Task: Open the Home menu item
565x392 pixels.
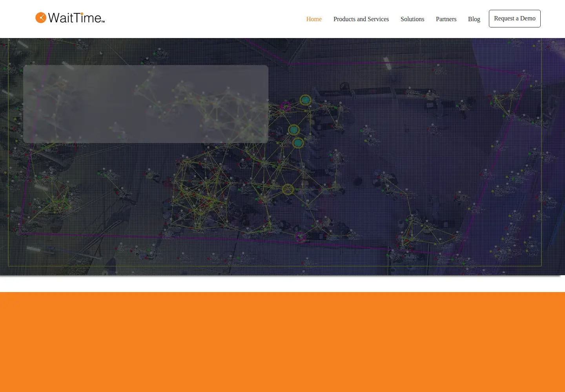Action: [314, 19]
